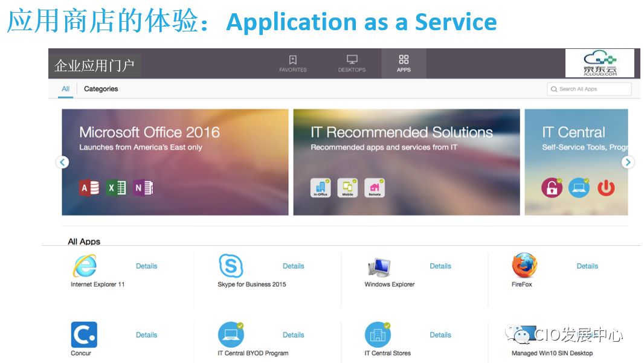Advance carousel with right arrow
644x363 pixels.
[x=628, y=162]
